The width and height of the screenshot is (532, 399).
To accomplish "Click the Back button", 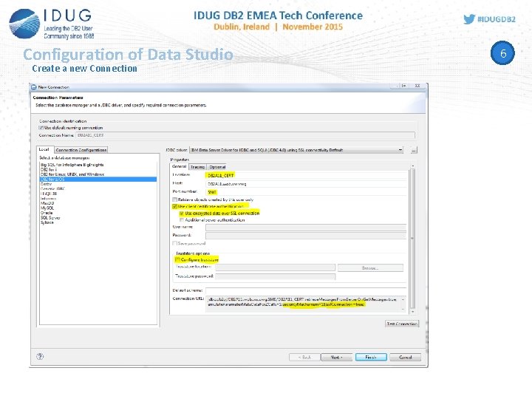I will click(x=304, y=358).
